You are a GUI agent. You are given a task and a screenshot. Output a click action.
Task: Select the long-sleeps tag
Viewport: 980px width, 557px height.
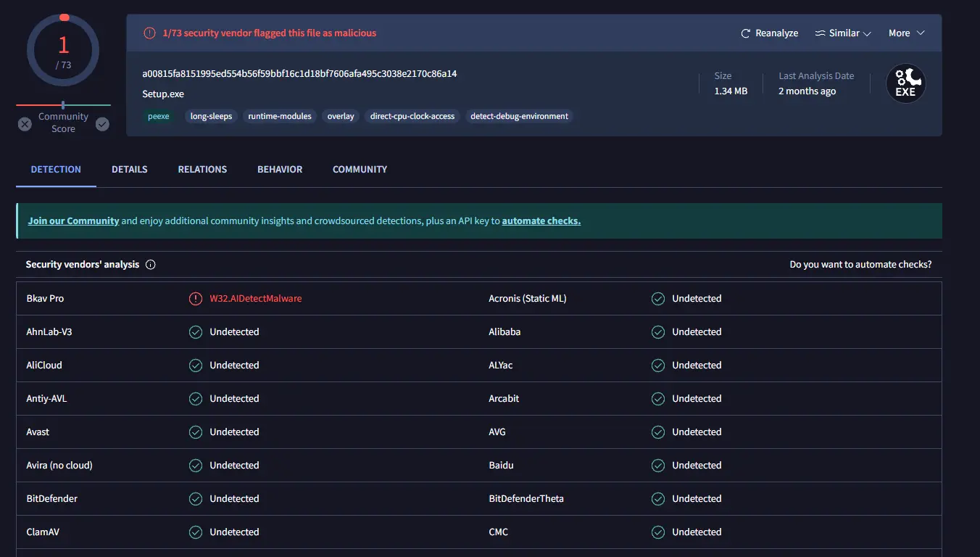coord(211,116)
